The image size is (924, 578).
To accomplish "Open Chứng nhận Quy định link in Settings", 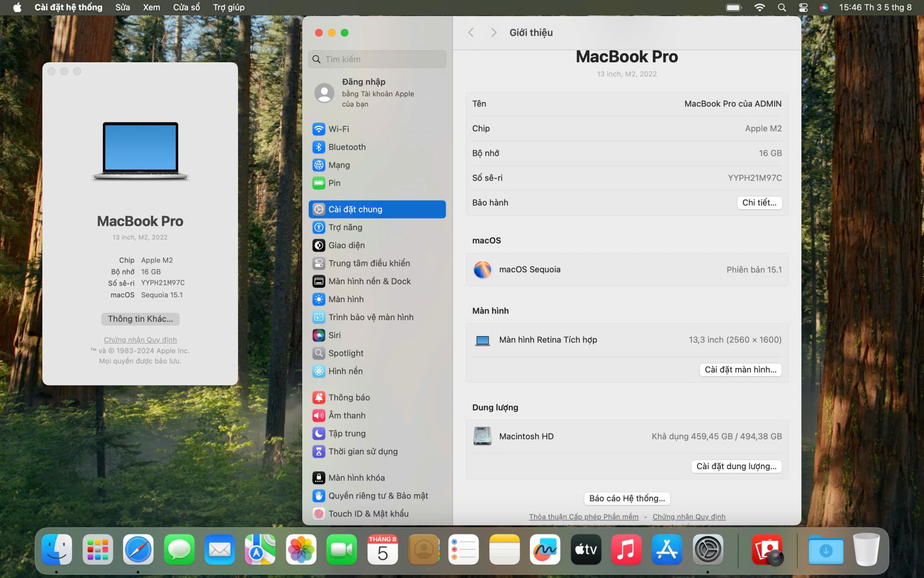I will (x=689, y=517).
